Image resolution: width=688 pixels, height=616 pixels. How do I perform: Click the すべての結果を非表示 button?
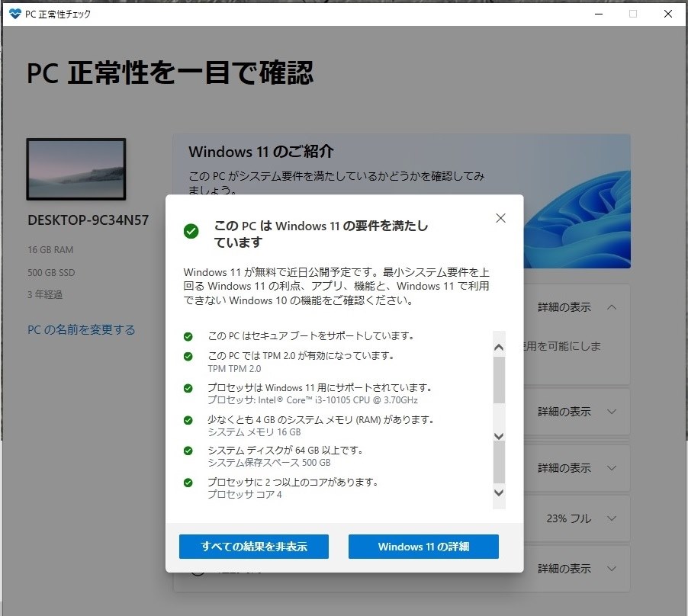tap(253, 547)
